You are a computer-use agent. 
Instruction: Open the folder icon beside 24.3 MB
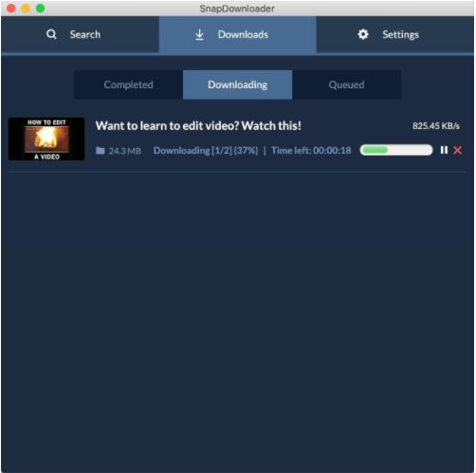tap(101, 151)
